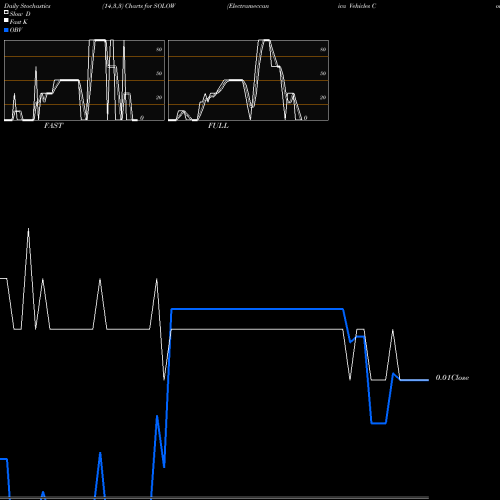Click the blue OBV legend swatch
Image resolution: width=500 pixels, height=500 pixels.
click(6, 30)
